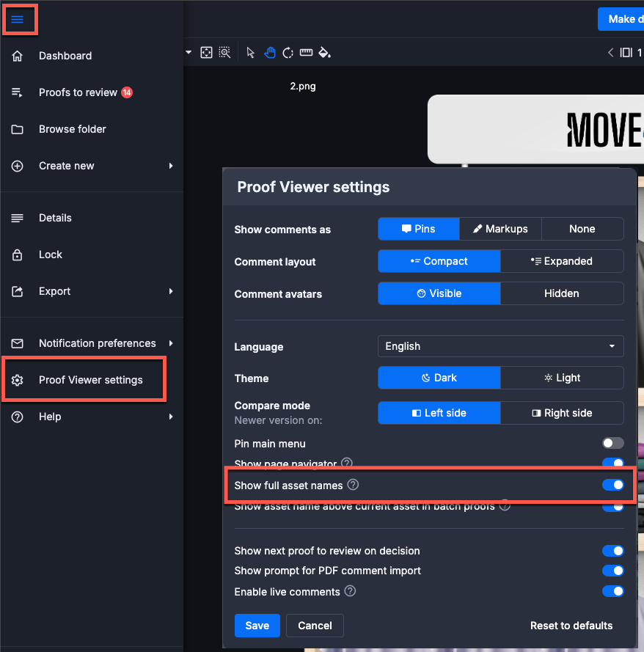Turn off Enable live comments switch
644x652 pixels.
click(x=612, y=591)
